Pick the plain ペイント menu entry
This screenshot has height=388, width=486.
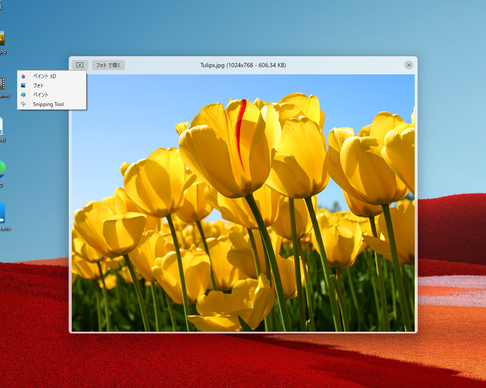point(52,95)
